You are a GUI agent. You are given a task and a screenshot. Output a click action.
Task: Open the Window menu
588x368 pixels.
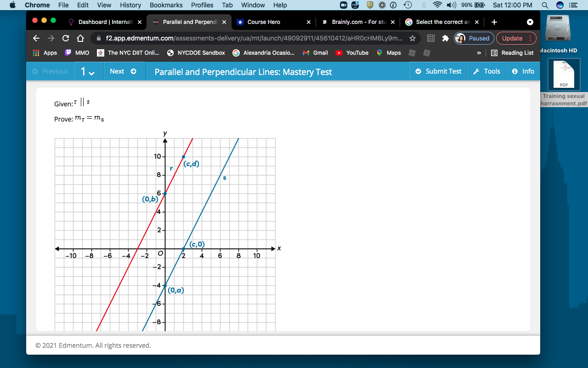[x=253, y=5]
